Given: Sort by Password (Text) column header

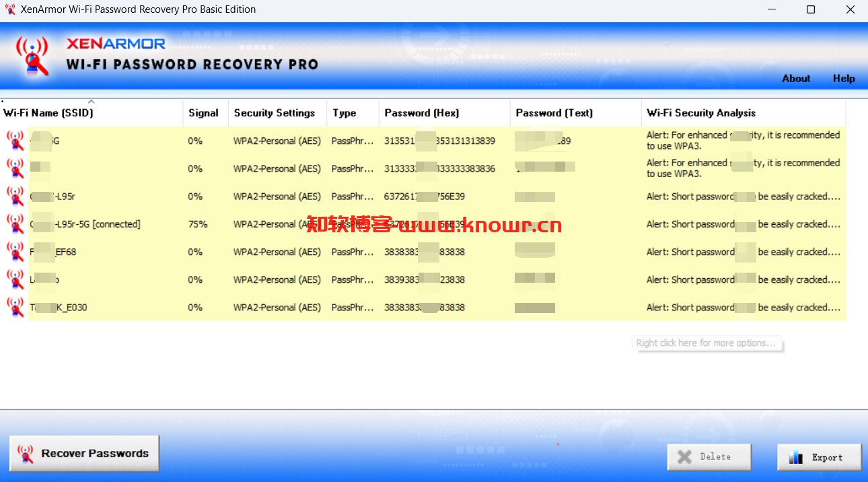Looking at the screenshot, I should click(576, 113).
